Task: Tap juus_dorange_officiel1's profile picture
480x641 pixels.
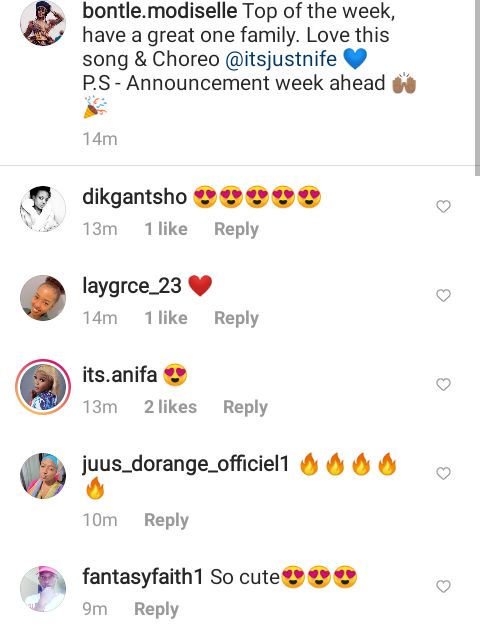Action: [43, 476]
